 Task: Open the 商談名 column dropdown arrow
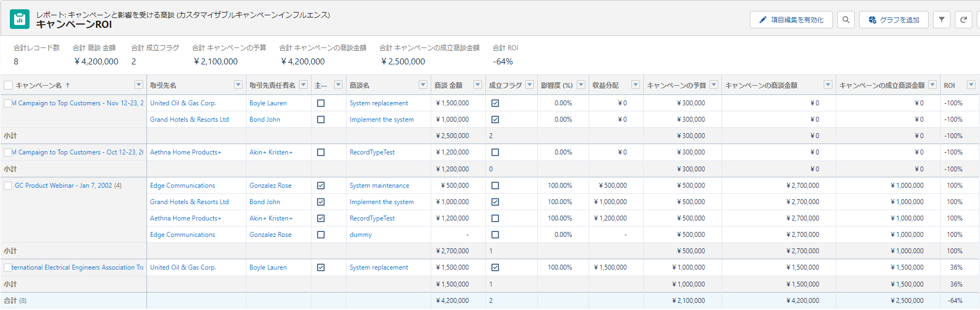pyautogui.click(x=423, y=85)
